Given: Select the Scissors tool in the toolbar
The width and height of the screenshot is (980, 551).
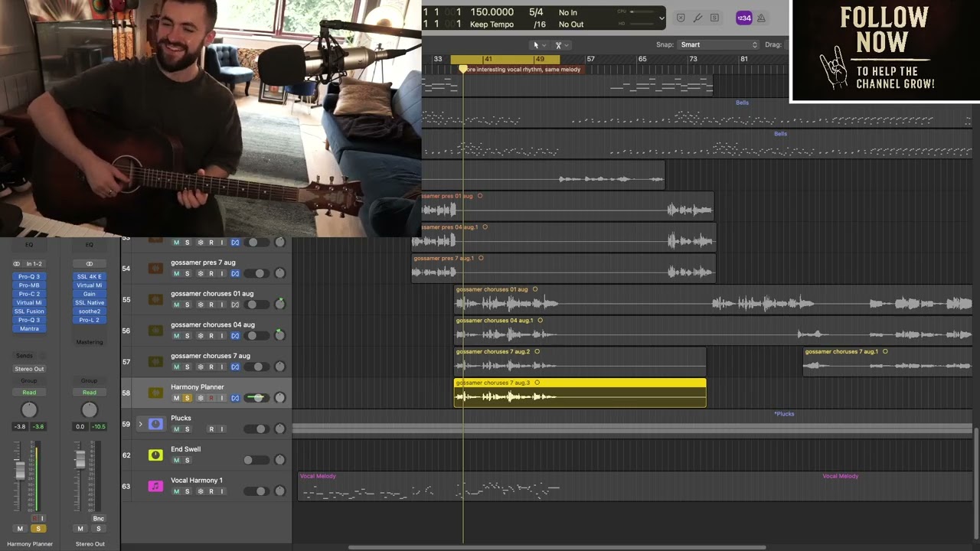Looking at the screenshot, I should click(559, 45).
